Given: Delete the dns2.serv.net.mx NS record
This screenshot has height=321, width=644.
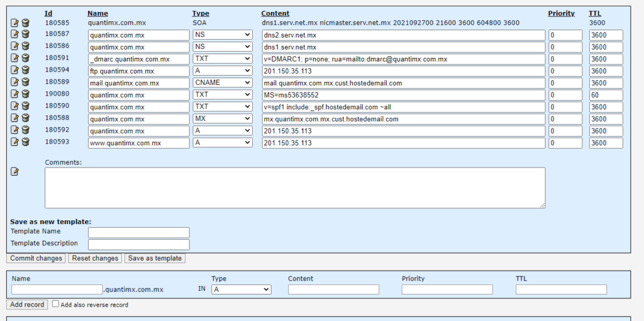Looking at the screenshot, I should tap(26, 35).
